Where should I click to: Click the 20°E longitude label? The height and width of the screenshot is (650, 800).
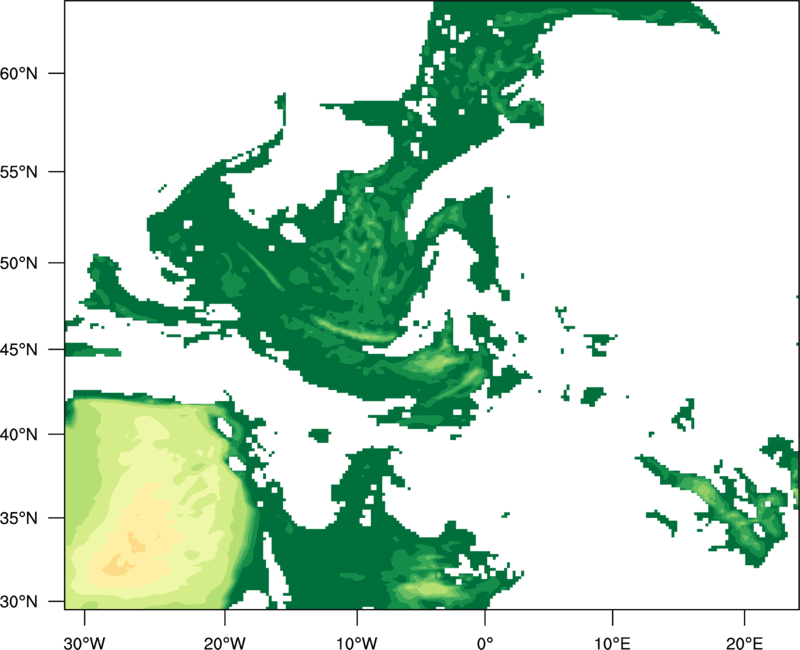pyautogui.click(x=744, y=643)
